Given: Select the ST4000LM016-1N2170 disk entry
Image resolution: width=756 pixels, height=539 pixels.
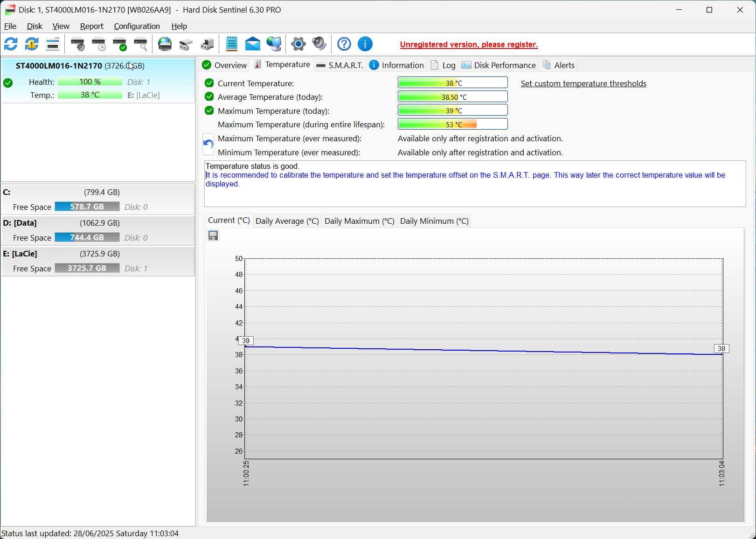Looking at the screenshot, I should click(98, 80).
